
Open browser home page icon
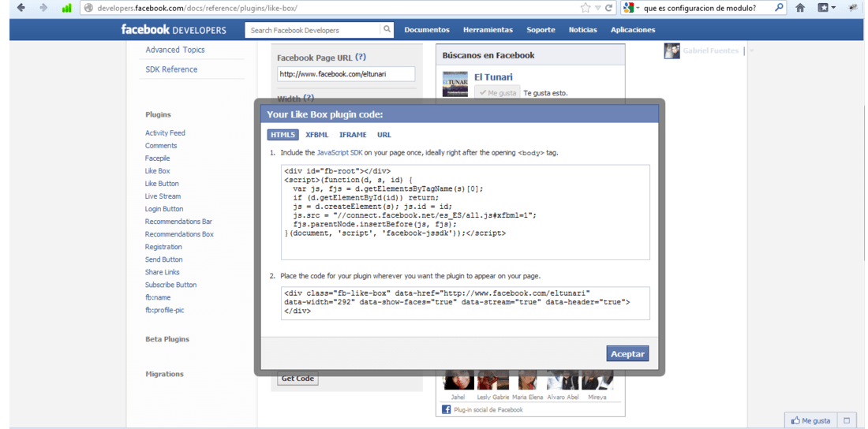pyautogui.click(x=799, y=9)
